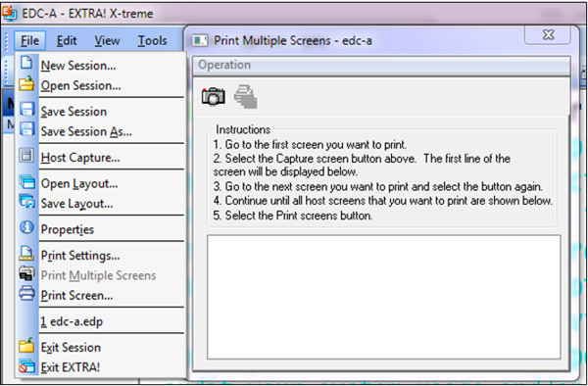588x386 pixels.
Task: Click the Print Multiple Screens icon
Action: coord(26,273)
